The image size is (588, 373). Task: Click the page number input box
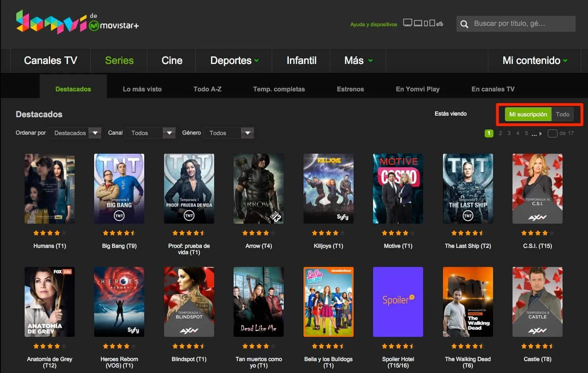click(x=552, y=133)
